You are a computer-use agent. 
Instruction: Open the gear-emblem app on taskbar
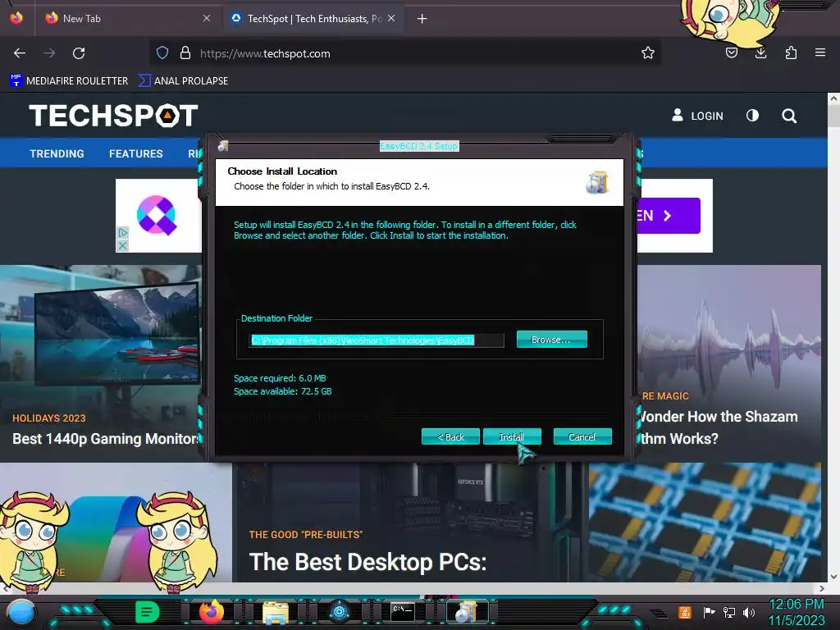339,612
